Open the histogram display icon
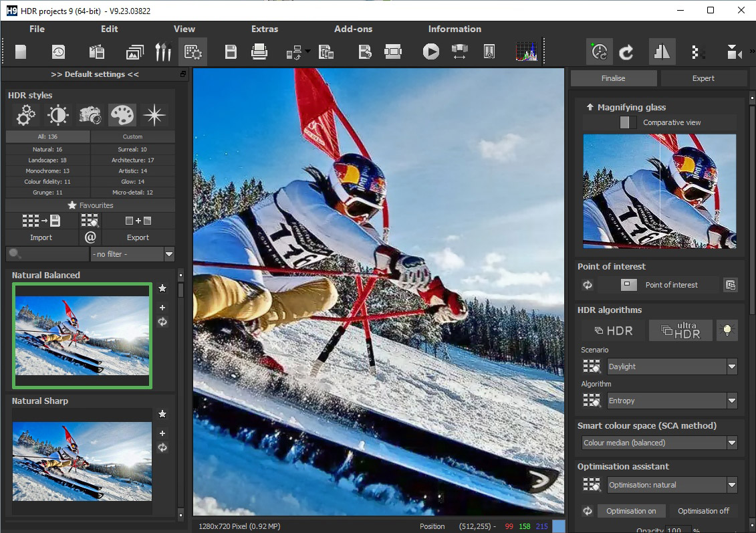The width and height of the screenshot is (756, 533). tap(526, 51)
